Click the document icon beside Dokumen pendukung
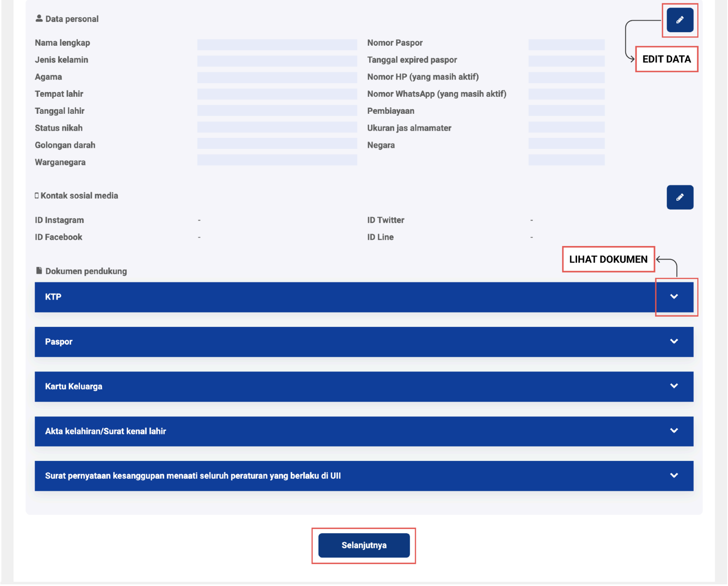Image resolution: width=728 pixels, height=586 pixels. click(39, 271)
